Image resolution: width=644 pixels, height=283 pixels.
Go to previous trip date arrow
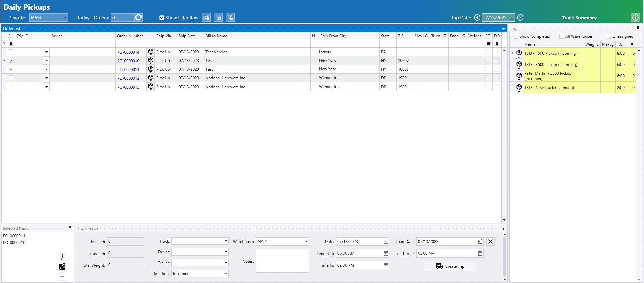tap(477, 18)
